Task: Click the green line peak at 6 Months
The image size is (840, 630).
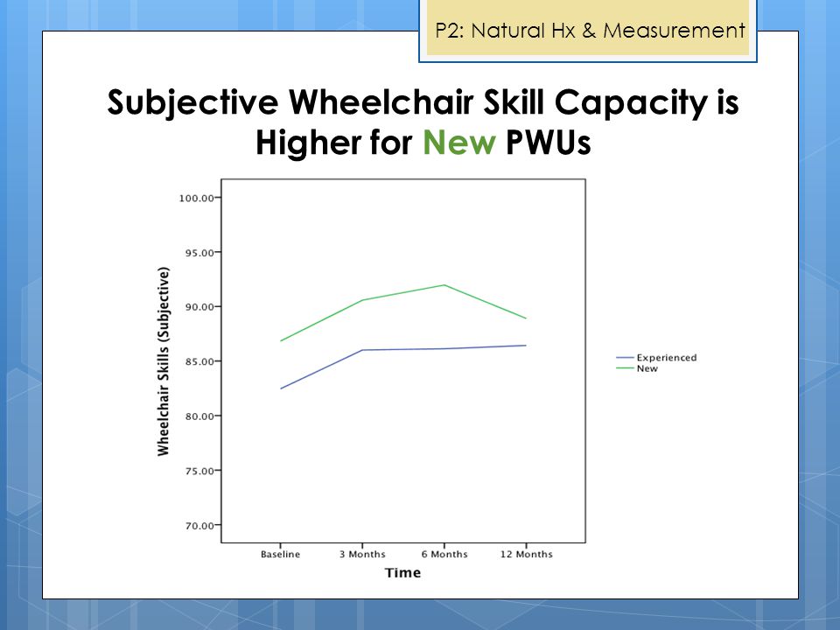Action: [x=444, y=285]
